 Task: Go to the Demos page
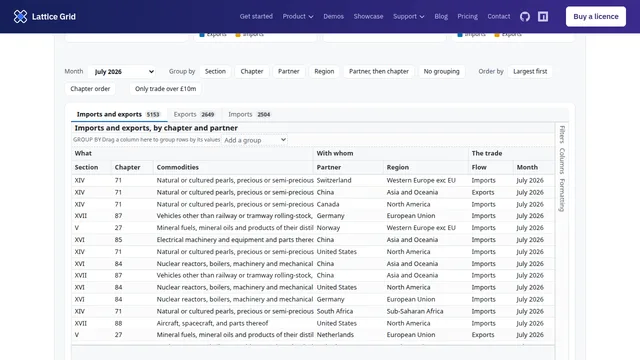coord(333,16)
